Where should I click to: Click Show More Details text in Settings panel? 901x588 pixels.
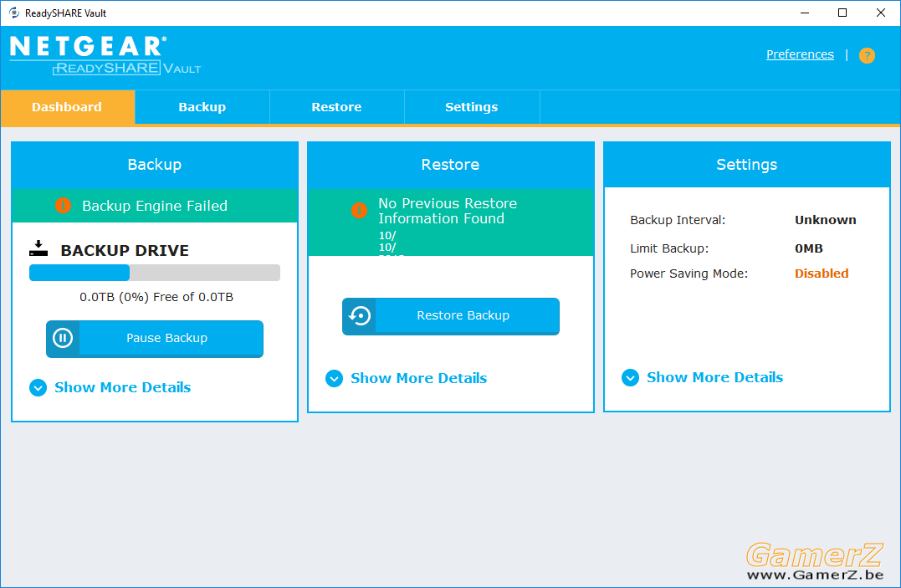(714, 377)
